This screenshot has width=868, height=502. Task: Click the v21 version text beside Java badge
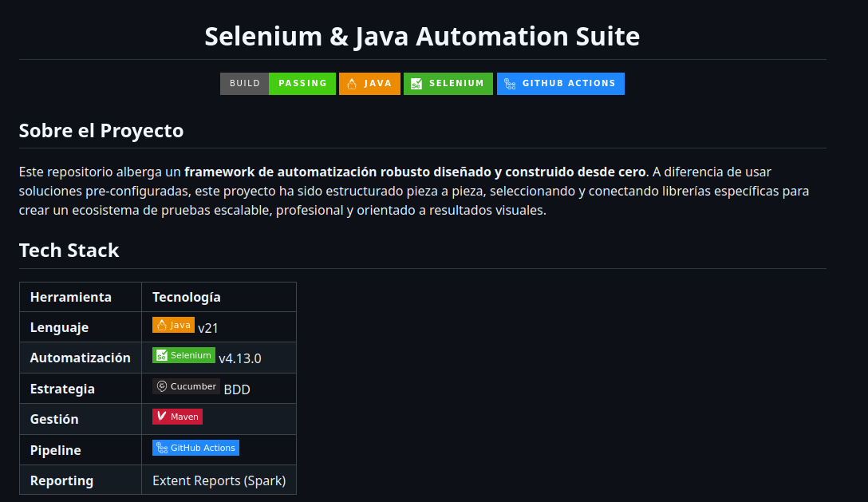click(x=208, y=327)
